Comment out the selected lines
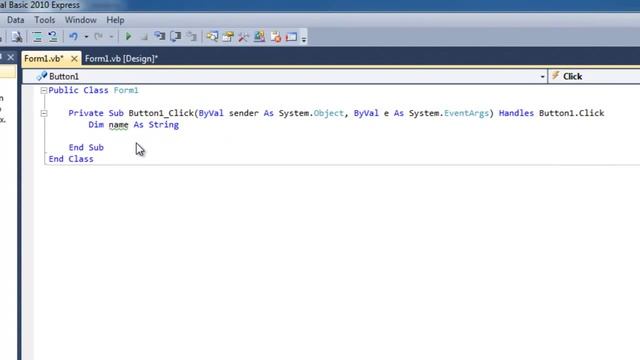This screenshot has height=360, width=640. click(x=38, y=37)
